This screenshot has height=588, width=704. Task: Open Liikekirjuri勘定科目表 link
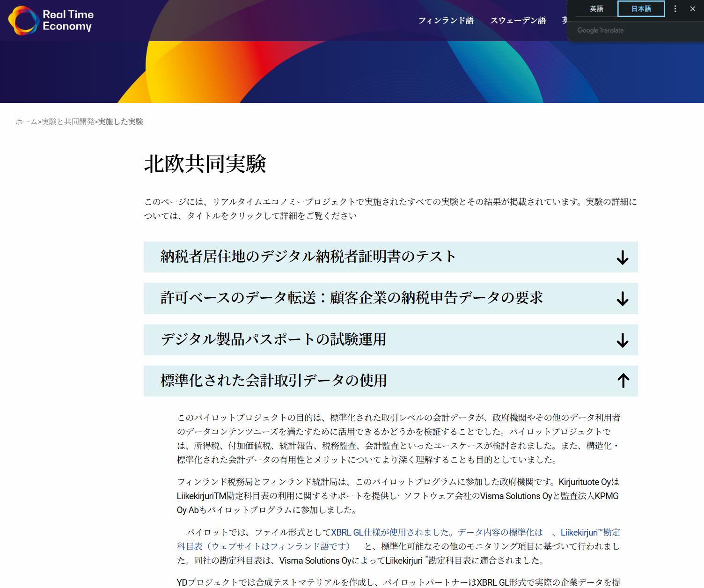tap(590, 532)
